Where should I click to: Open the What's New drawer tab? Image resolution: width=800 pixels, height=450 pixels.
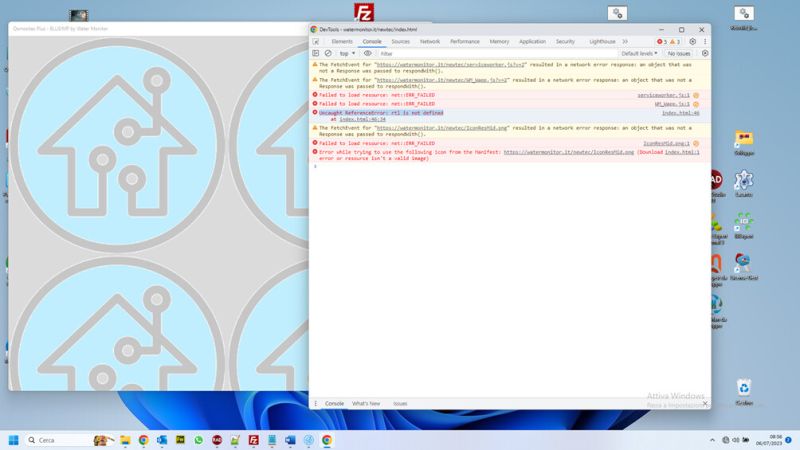366,404
